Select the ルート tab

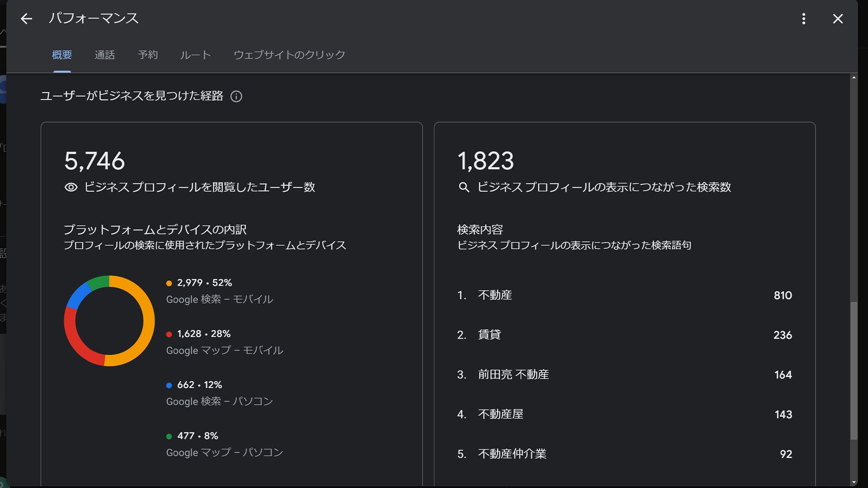[x=195, y=55]
